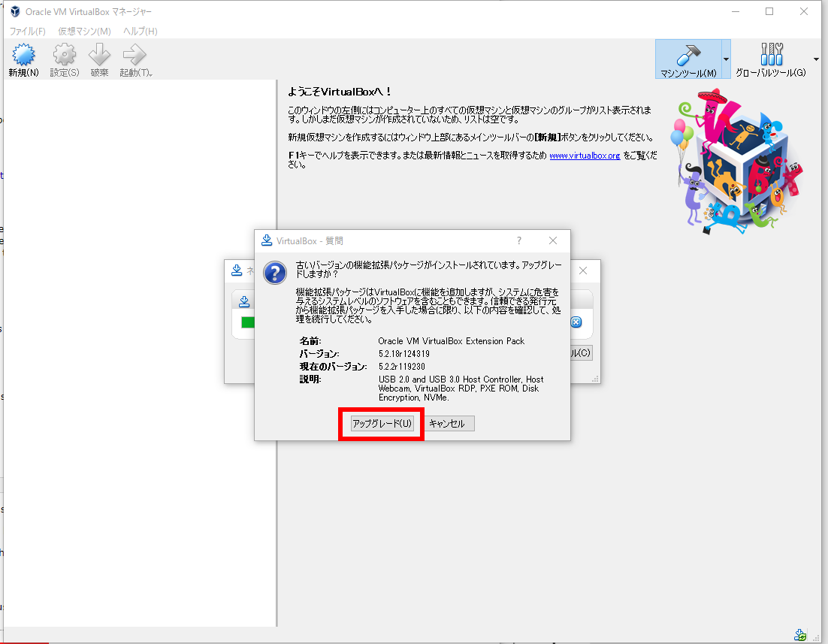Viewport: 828px width, 644px height.
Task: Select the マシンツール(M) hammer icon
Action: [x=688, y=54]
